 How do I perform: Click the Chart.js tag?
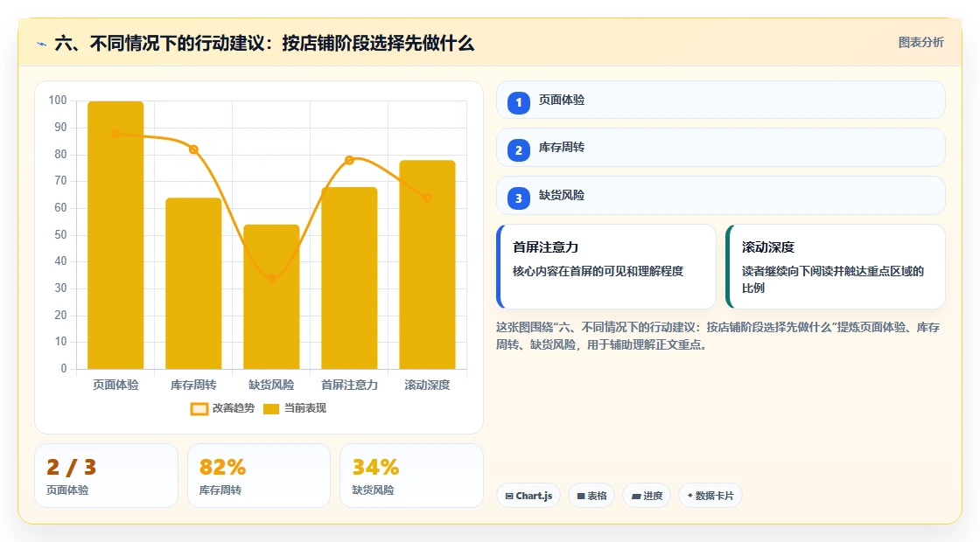[x=528, y=496]
